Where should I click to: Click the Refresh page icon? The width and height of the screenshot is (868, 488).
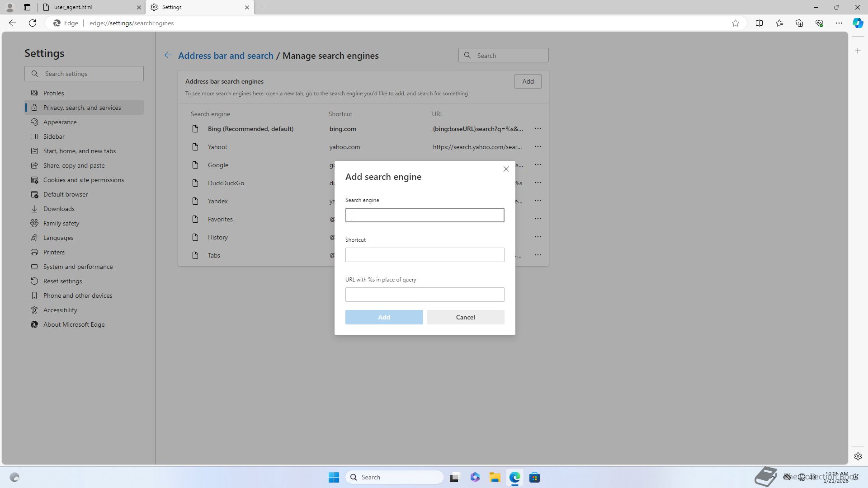point(33,23)
